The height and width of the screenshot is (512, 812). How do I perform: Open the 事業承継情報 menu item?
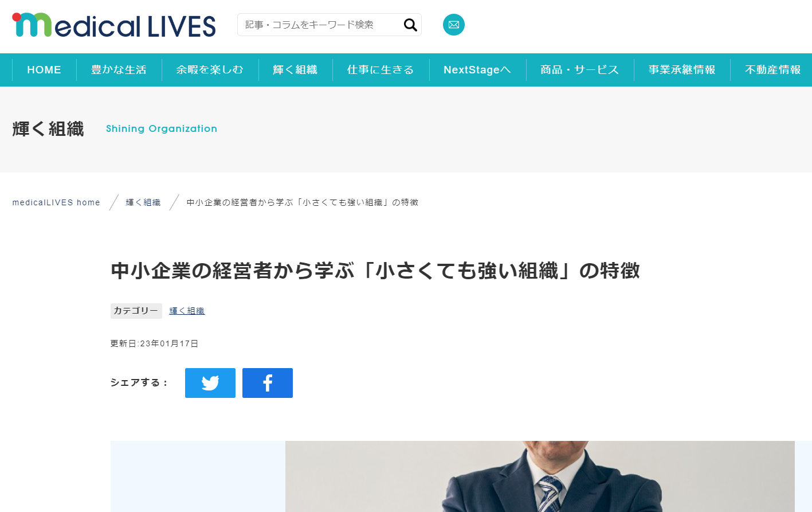click(682, 70)
